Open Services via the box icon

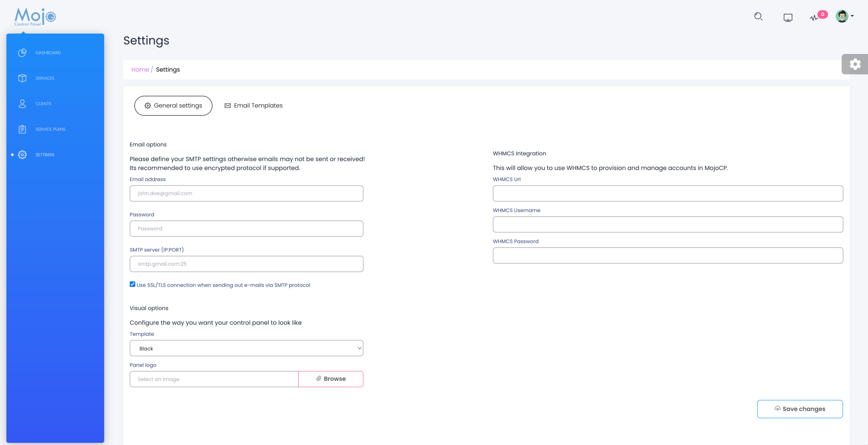22,78
